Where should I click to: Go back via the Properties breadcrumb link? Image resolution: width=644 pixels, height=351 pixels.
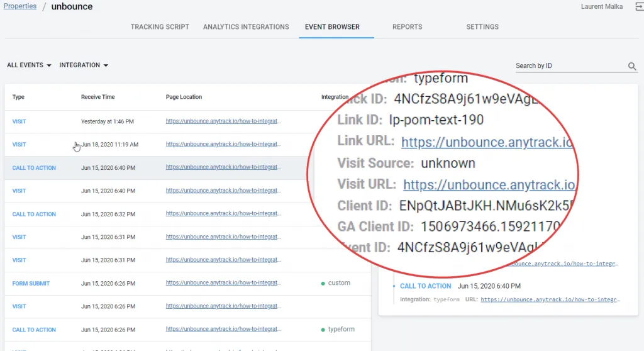tap(20, 6)
